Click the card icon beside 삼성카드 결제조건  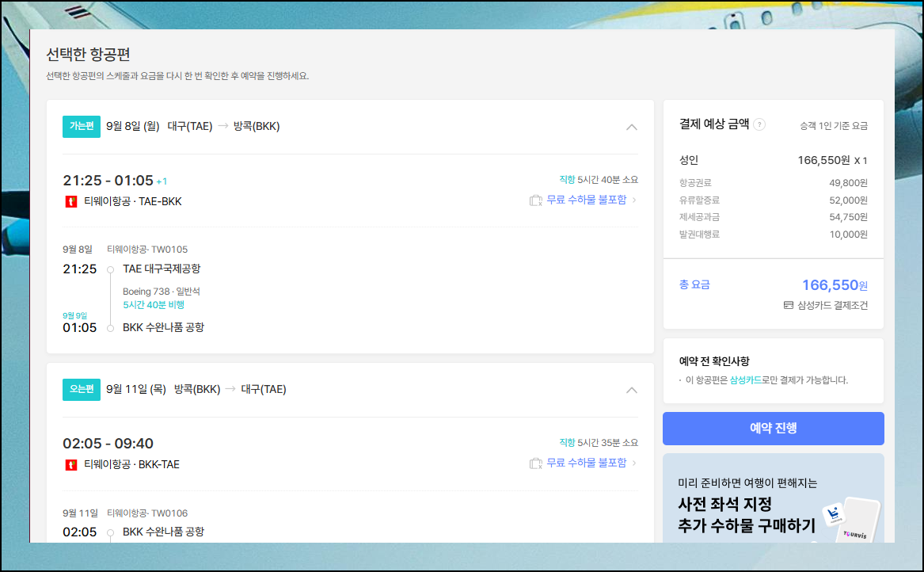pyautogui.click(x=789, y=305)
